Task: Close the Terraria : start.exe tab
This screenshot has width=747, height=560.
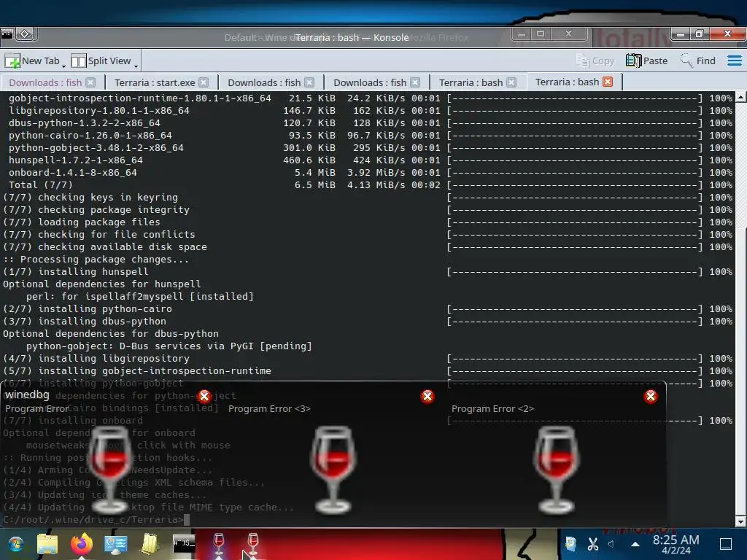Action: click(204, 82)
